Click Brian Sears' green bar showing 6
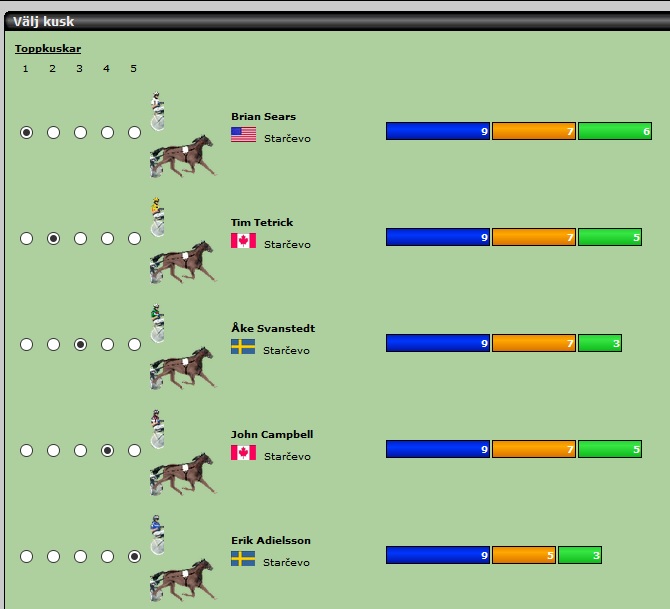The image size is (670, 609). point(615,131)
